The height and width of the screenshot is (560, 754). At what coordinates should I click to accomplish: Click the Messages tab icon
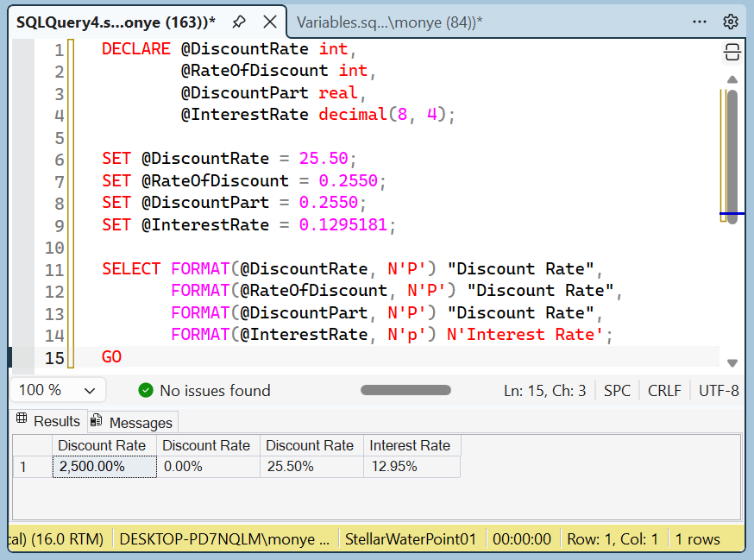coord(97,420)
